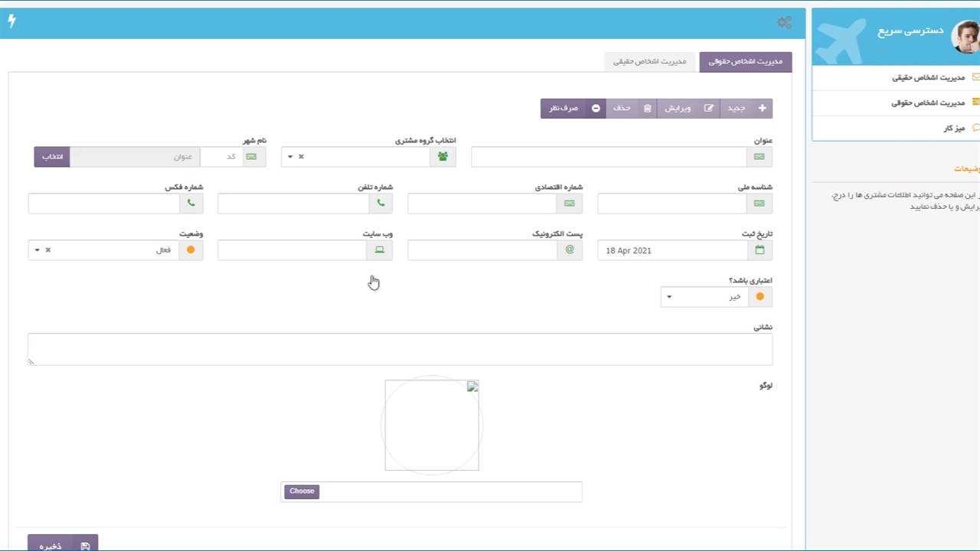
Task: Select the مدیریت اشخاص حقوقی tab
Action: (x=745, y=61)
